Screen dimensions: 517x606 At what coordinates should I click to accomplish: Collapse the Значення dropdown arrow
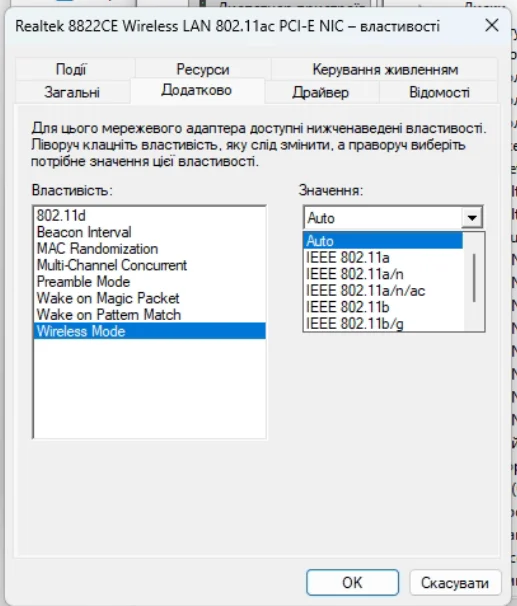[x=472, y=218]
